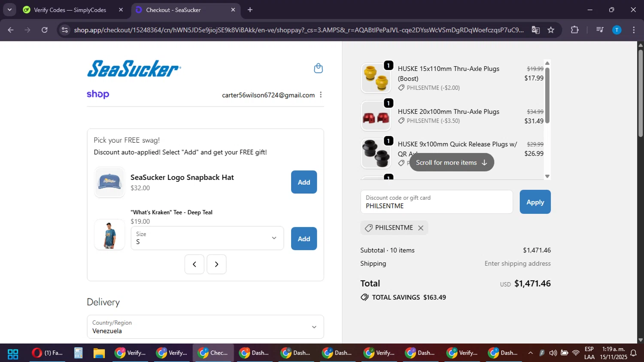Open Opera browser from taskbar
The height and width of the screenshot is (362, 644).
pyautogui.click(x=48, y=353)
